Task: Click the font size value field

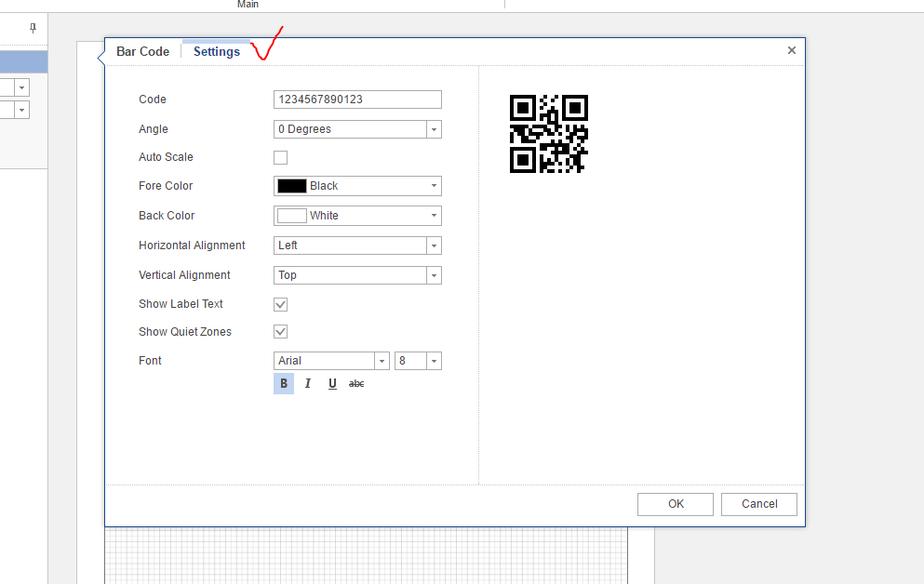Action: tap(410, 361)
